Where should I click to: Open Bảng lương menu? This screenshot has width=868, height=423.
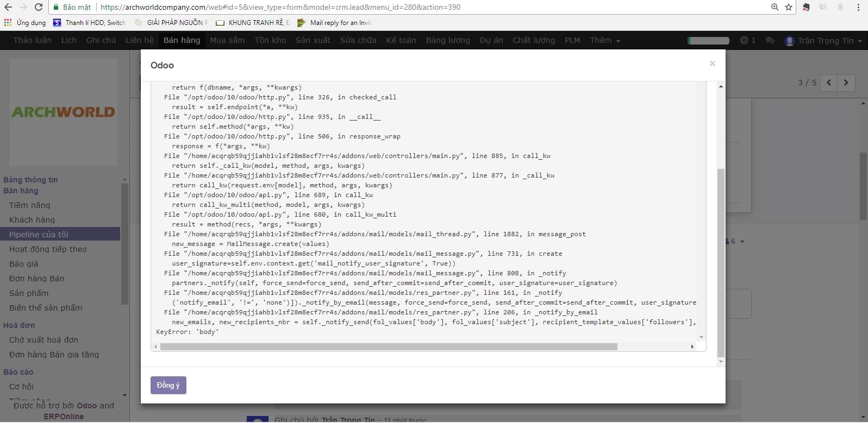(448, 40)
